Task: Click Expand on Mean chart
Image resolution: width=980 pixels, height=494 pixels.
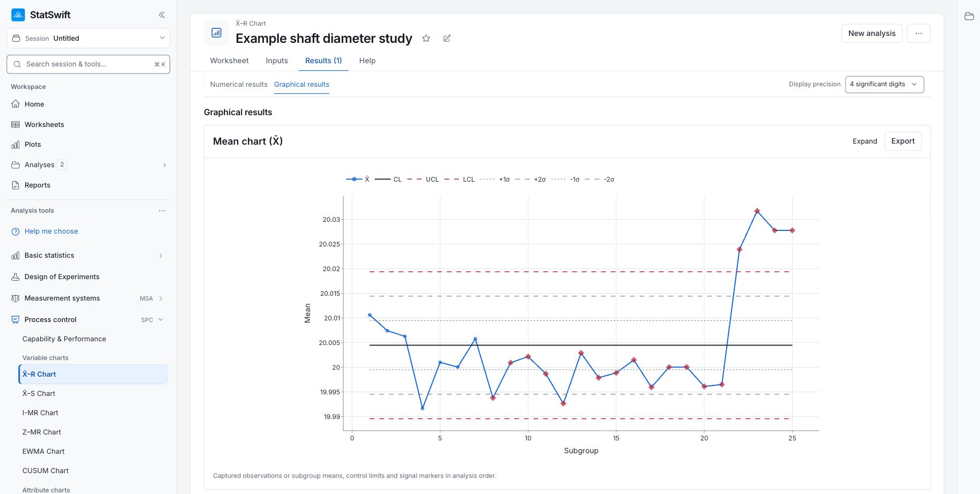Action: point(864,141)
